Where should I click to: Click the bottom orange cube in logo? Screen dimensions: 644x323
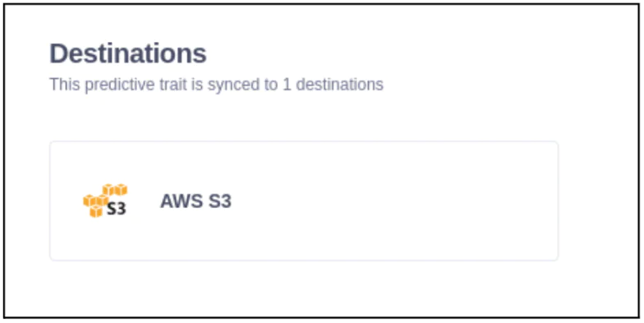pyautogui.click(x=95, y=211)
